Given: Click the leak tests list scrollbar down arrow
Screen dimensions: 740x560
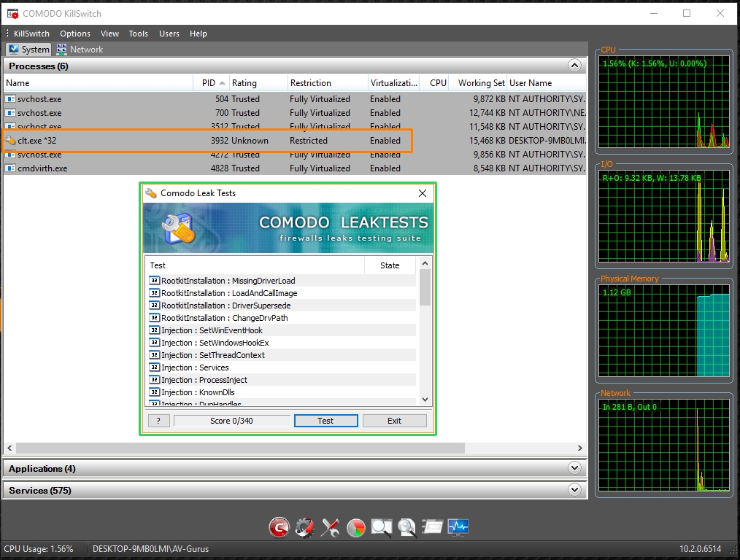Looking at the screenshot, I should tap(425, 399).
